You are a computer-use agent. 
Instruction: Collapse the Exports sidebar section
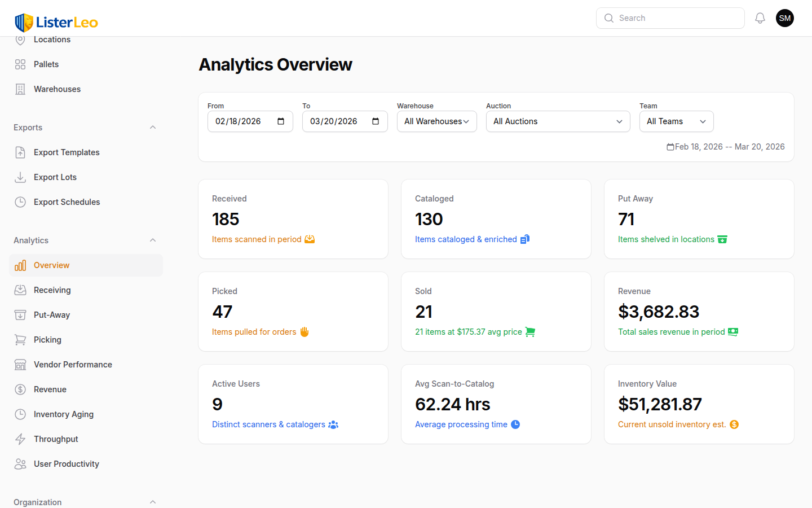point(153,127)
